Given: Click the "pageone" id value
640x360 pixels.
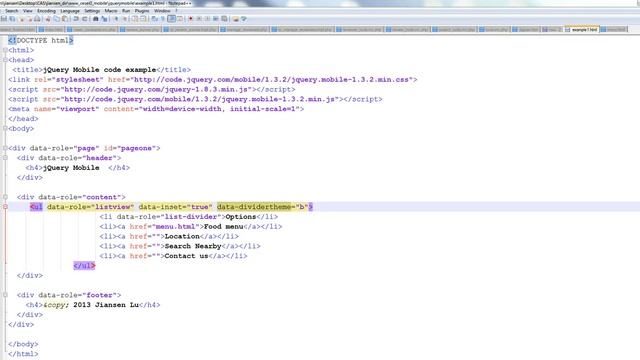Looking at the screenshot, I should (136, 148).
